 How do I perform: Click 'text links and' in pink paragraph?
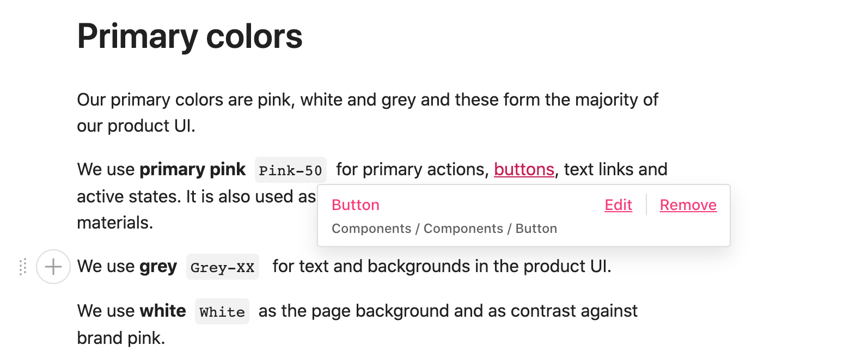pos(616,169)
